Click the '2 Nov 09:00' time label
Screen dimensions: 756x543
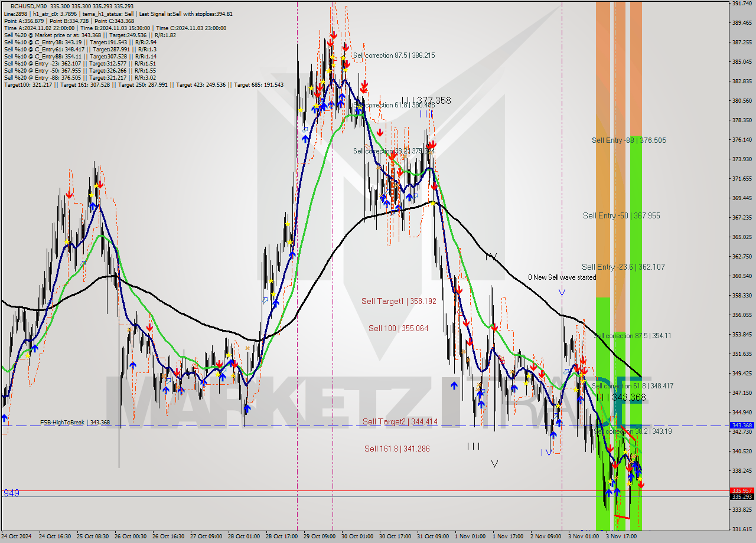[546, 537]
